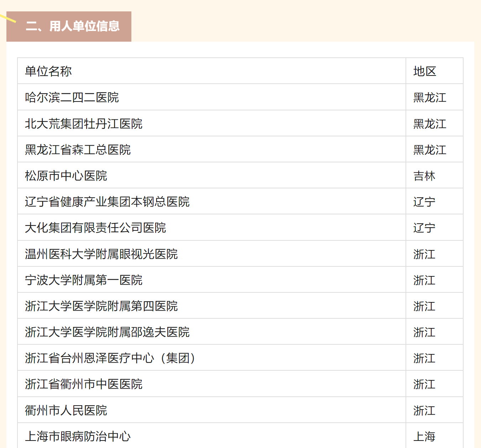This screenshot has width=481, height=448.
Task: Click the 北大荒集团牡丹江医院 row name
Action: tap(84, 124)
